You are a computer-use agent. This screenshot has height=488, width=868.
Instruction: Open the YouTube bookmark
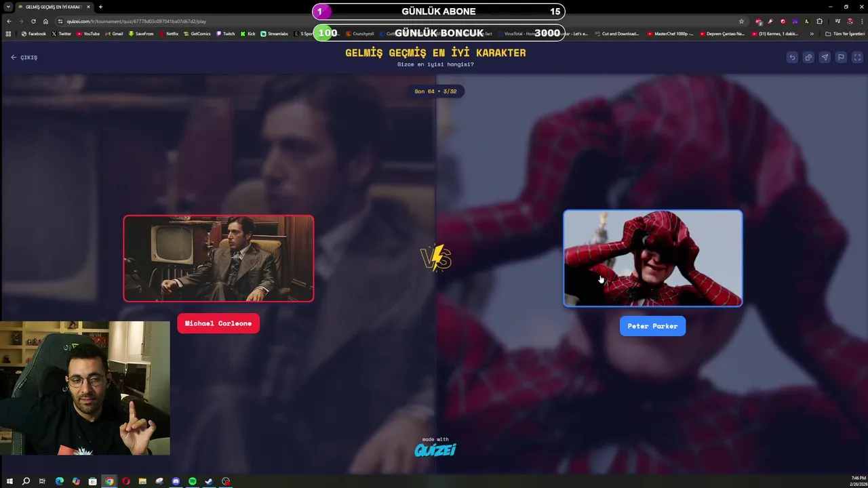tap(87, 33)
